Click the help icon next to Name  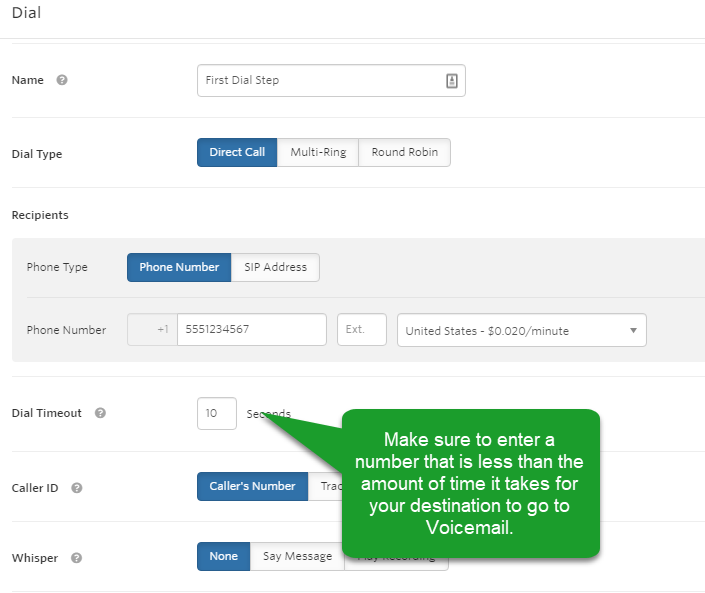click(x=62, y=80)
